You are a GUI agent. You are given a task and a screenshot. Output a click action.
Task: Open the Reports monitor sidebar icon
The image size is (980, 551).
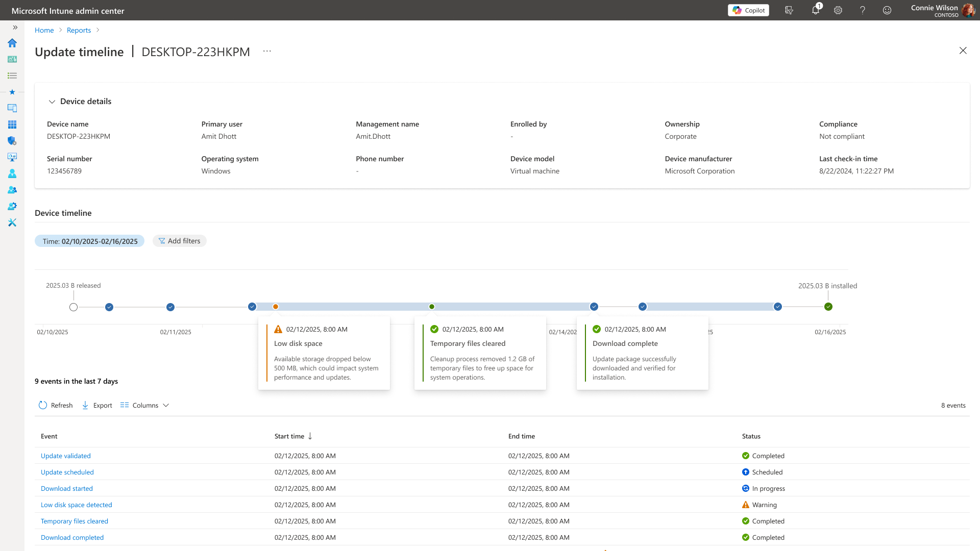pos(12,157)
